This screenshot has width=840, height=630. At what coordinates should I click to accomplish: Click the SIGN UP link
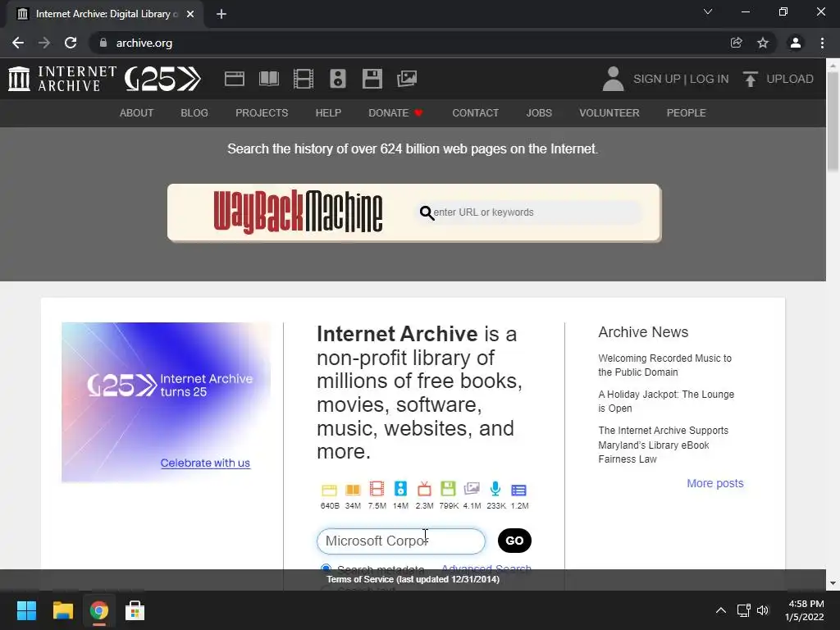pyautogui.click(x=656, y=79)
